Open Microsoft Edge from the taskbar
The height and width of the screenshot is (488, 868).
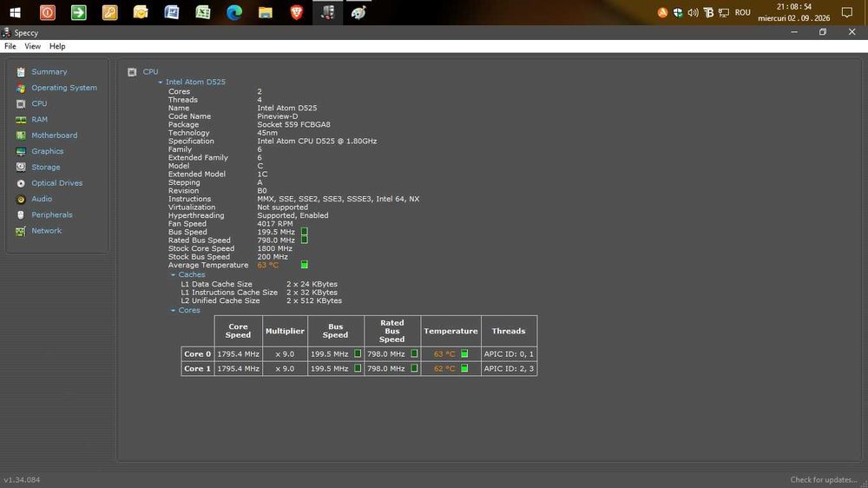coord(234,12)
